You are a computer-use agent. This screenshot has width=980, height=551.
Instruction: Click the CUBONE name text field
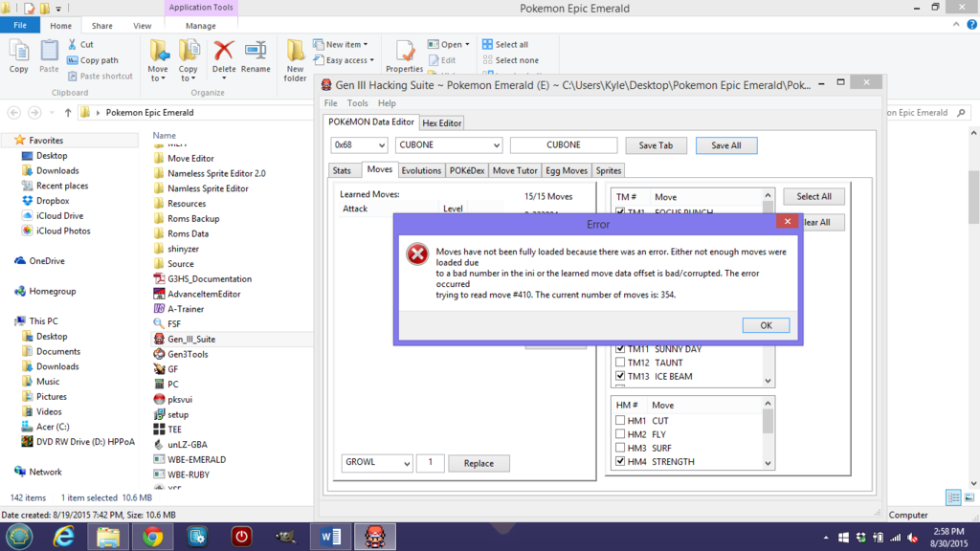pyautogui.click(x=564, y=145)
